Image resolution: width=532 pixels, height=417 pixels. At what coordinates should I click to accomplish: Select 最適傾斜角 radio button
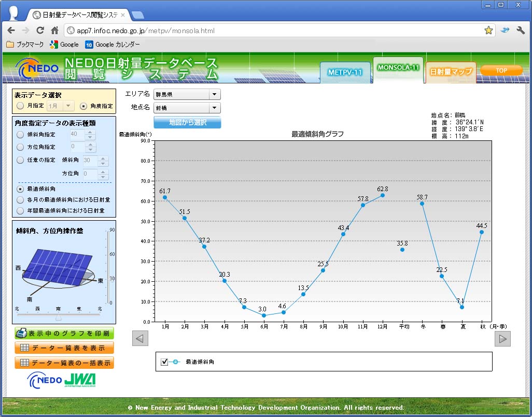(20, 189)
